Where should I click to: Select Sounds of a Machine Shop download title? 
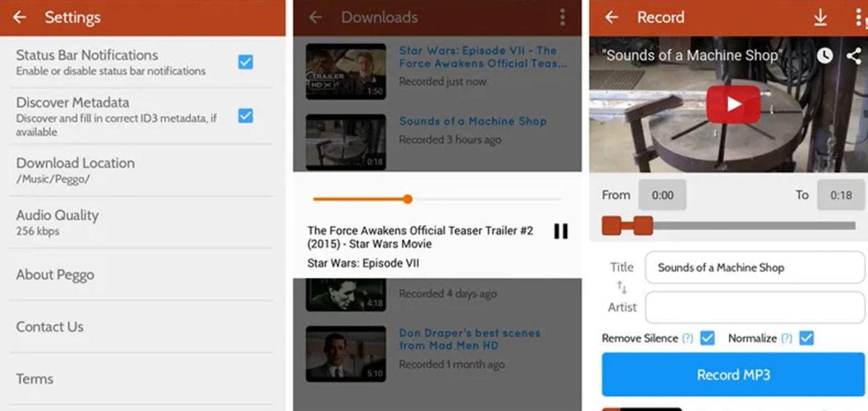[473, 122]
